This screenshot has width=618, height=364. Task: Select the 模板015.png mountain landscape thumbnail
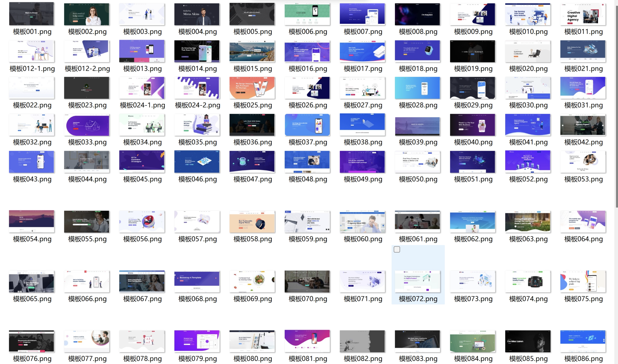tap(252, 51)
